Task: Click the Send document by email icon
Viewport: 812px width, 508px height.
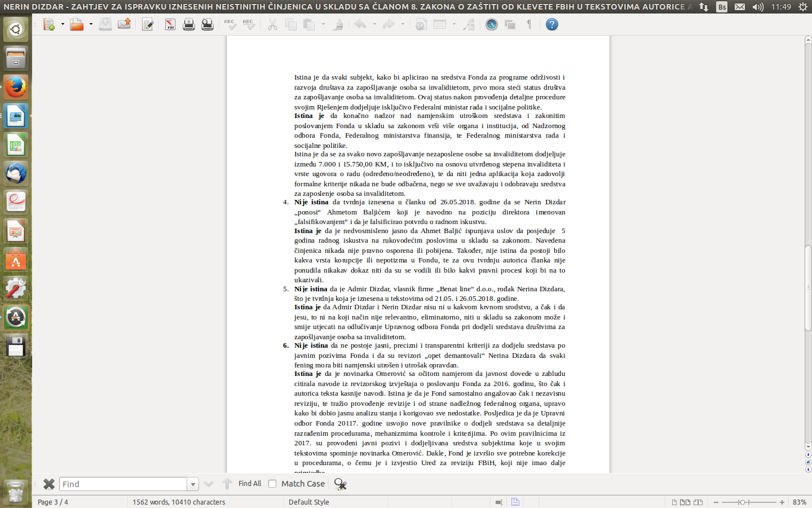Action: 124,24
